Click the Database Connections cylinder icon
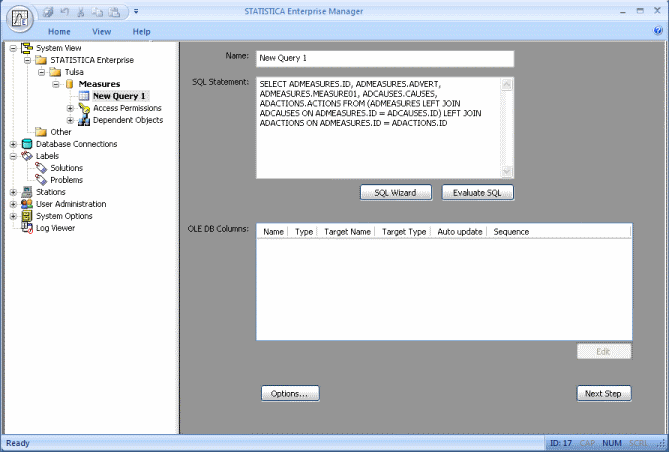Image resolution: width=669 pixels, height=452 pixels. [x=27, y=144]
